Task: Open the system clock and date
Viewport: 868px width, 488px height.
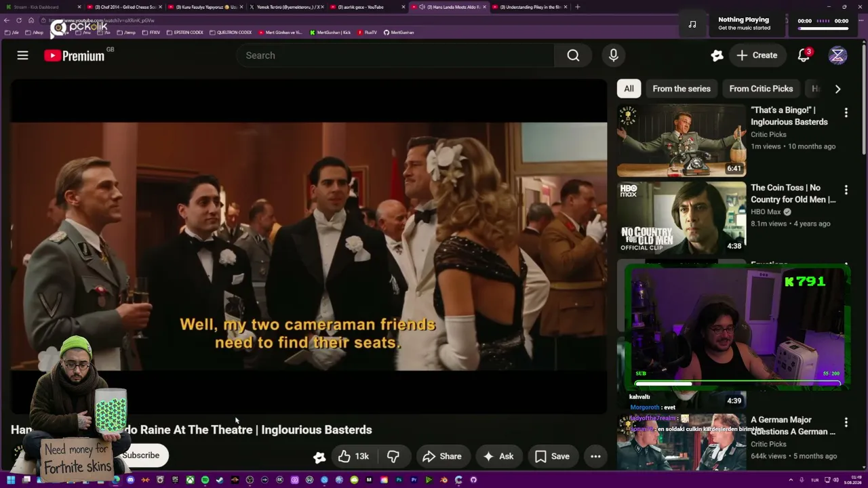Action: coord(852,480)
